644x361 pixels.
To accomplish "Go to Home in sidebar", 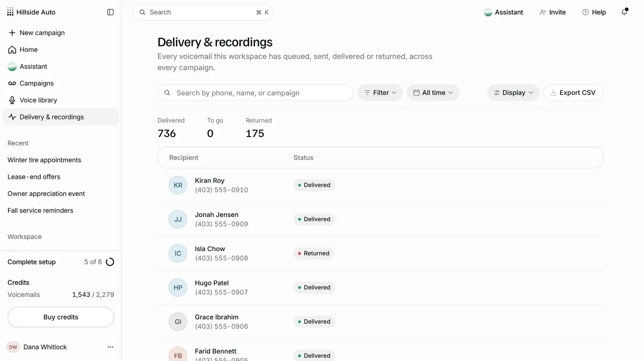I will (61, 50).
